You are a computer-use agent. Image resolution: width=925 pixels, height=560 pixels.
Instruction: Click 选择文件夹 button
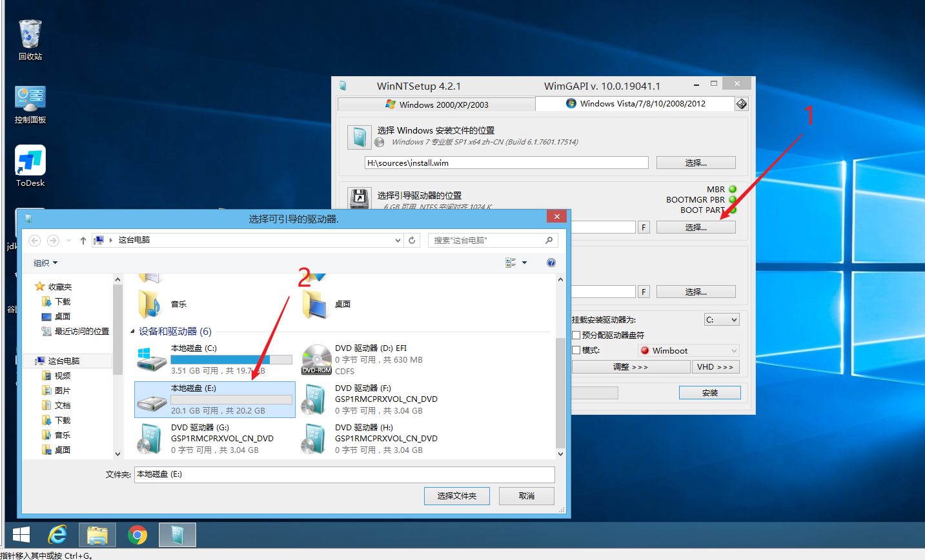[457, 495]
